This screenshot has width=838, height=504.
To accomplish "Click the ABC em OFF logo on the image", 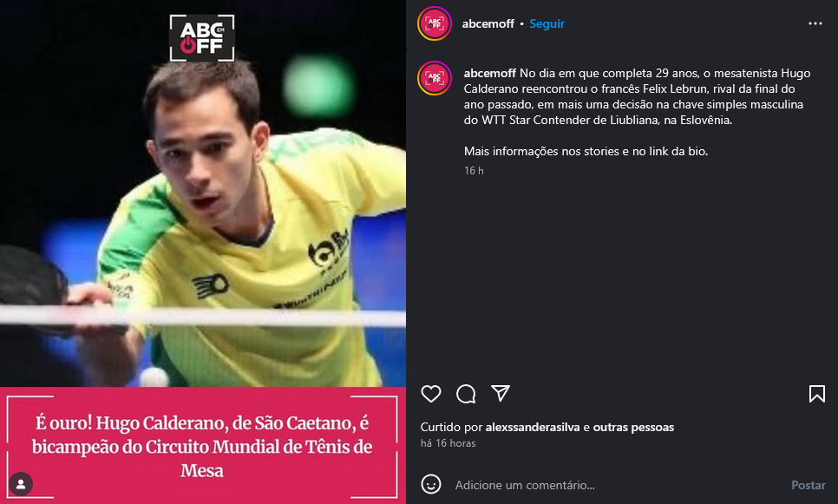I will click(202, 37).
